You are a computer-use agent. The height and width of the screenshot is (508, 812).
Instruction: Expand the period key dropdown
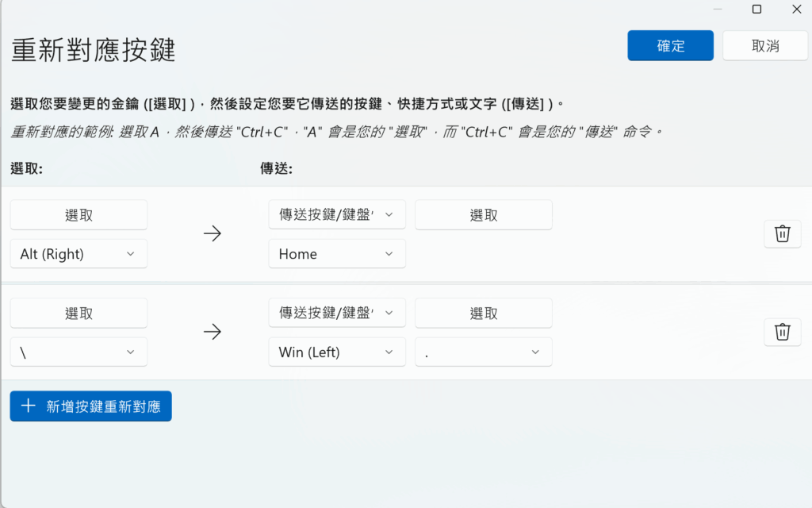pos(483,352)
